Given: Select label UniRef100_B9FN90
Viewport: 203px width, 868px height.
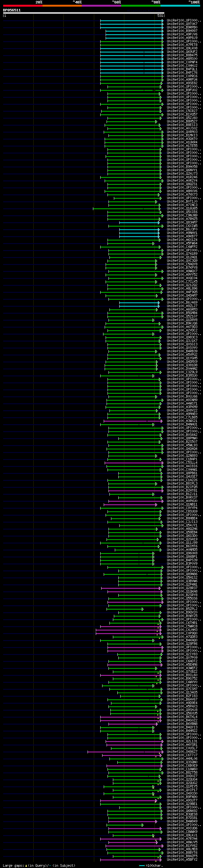Looking at the screenshot, I should pos(182,797).
